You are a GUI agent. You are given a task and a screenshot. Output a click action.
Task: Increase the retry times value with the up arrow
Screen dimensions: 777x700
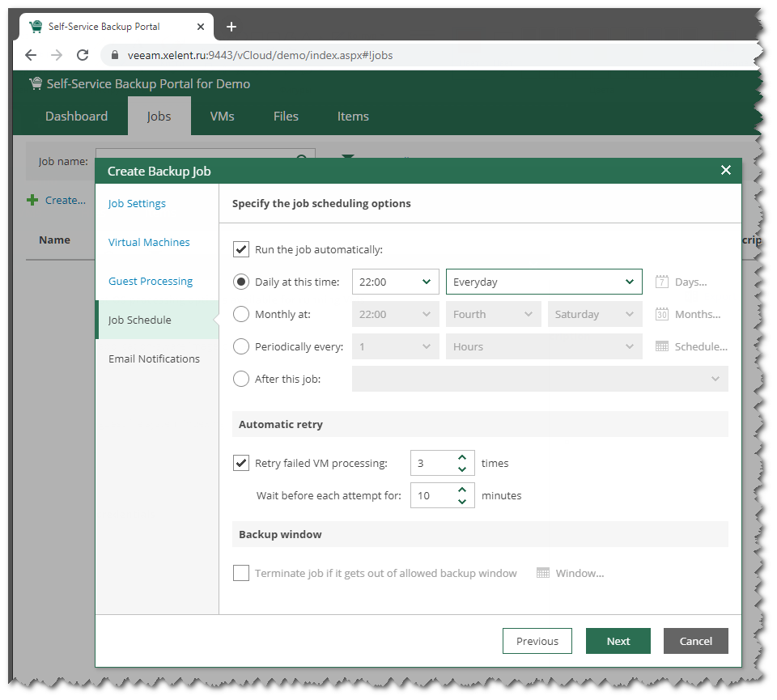click(x=462, y=457)
